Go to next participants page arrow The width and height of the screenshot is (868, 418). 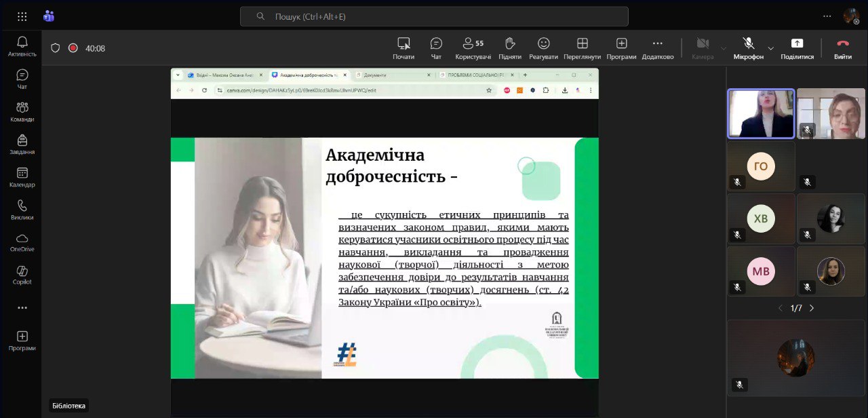(x=812, y=308)
